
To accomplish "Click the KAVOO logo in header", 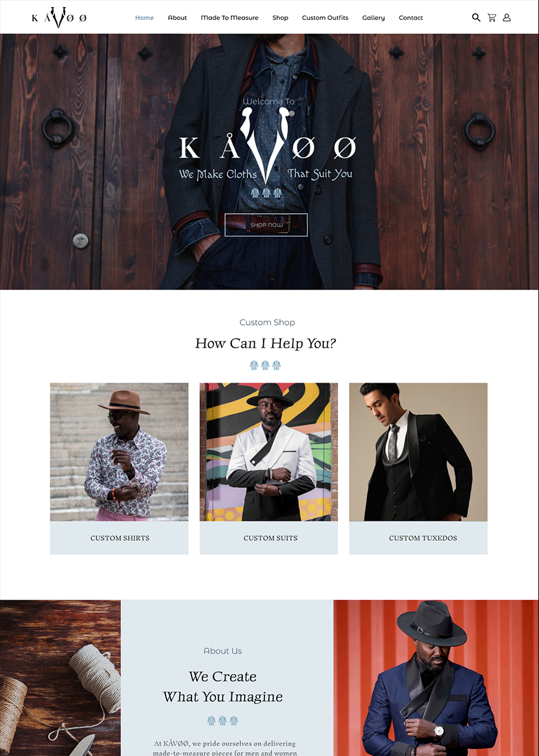I will tap(59, 17).
